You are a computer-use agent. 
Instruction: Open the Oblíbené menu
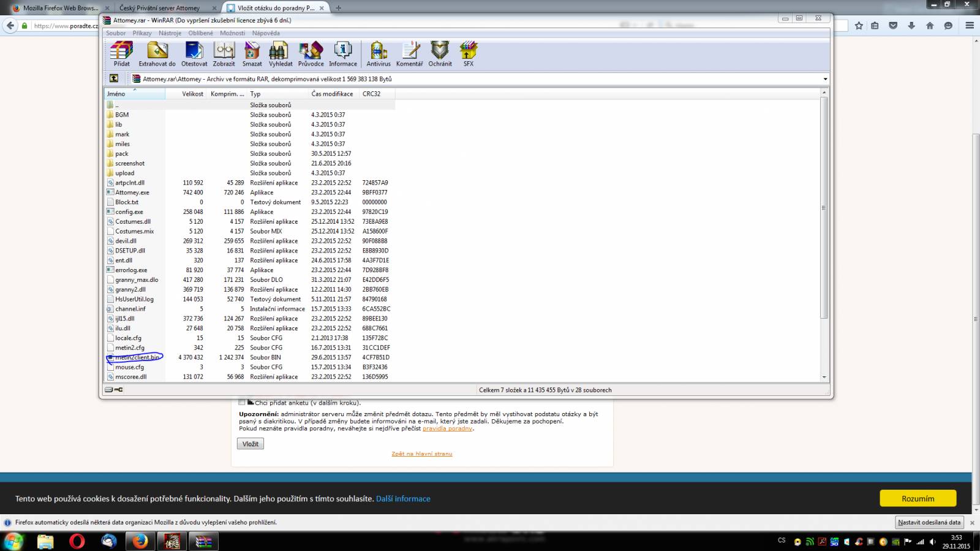pyautogui.click(x=201, y=33)
